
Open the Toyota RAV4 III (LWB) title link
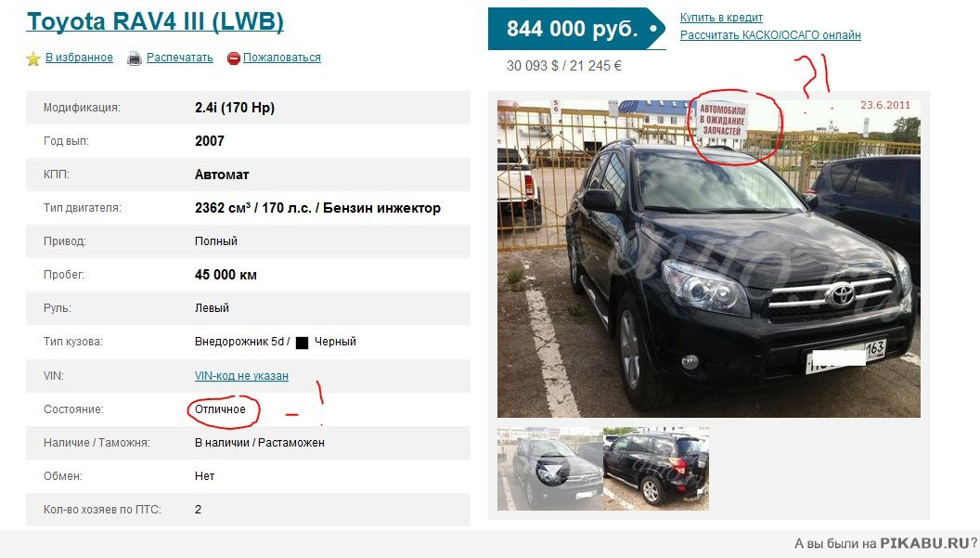click(x=155, y=22)
